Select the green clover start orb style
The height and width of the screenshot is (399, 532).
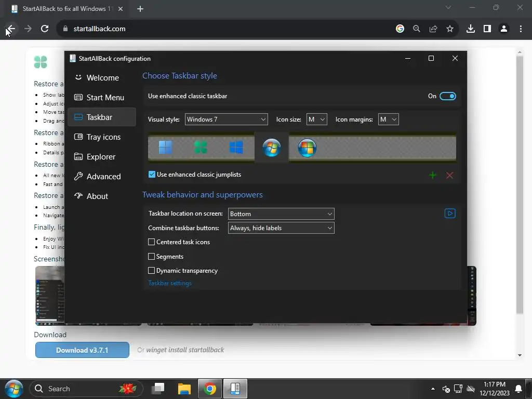tap(201, 148)
